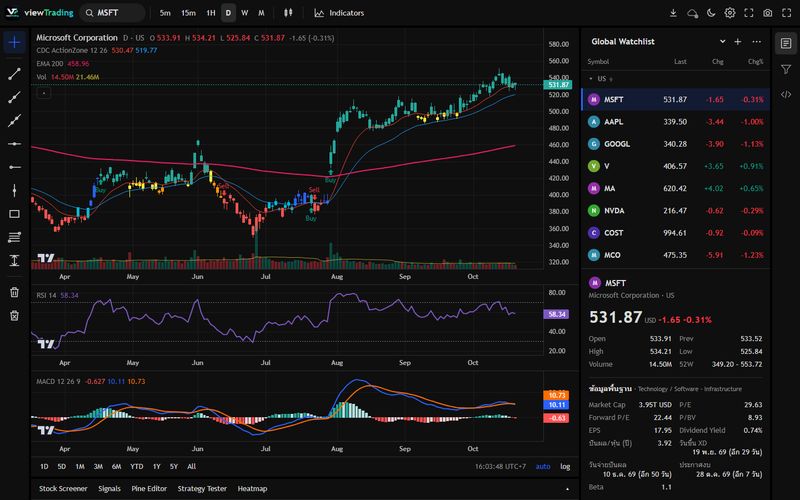Click the remove-all drawings trash icon with X

coord(14,316)
